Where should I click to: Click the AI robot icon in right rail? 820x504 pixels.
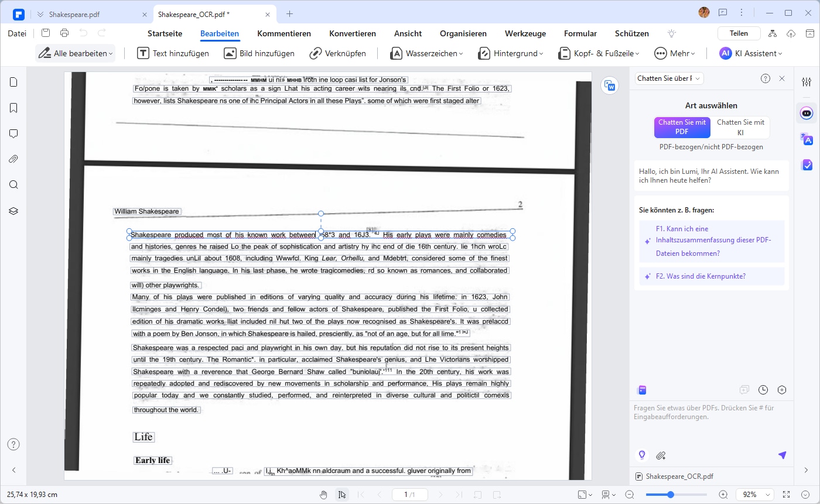[807, 112]
